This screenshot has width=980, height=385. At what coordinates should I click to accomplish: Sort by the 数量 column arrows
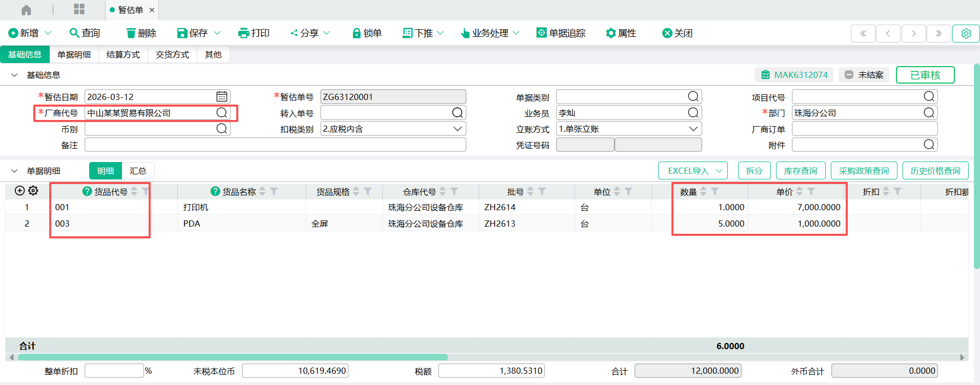click(703, 191)
